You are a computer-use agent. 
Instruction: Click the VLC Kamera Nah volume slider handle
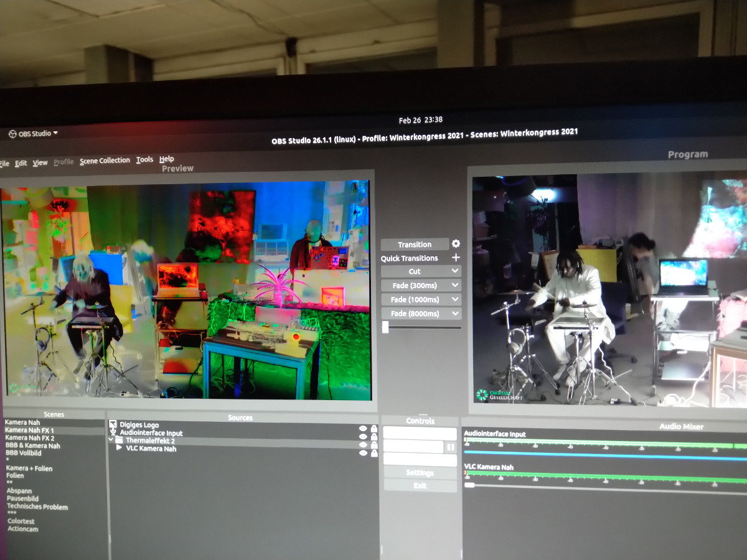point(469,485)
